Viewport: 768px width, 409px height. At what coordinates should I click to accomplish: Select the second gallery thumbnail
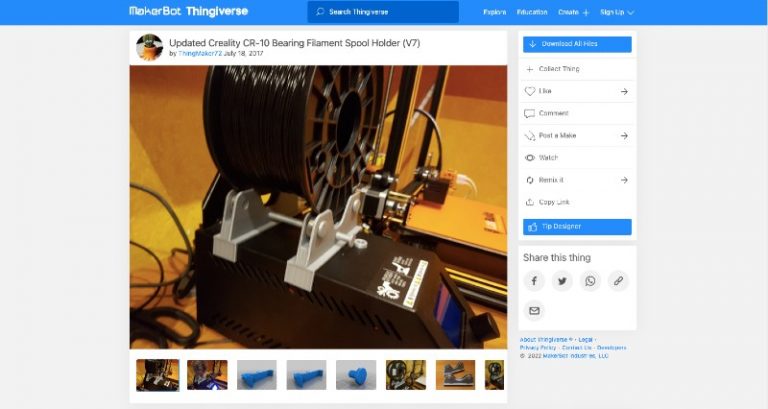pos(207,375)
